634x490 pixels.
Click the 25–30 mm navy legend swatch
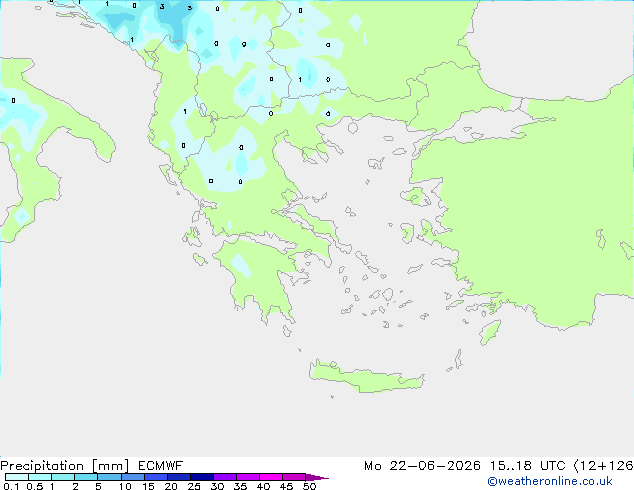(201, 477)
